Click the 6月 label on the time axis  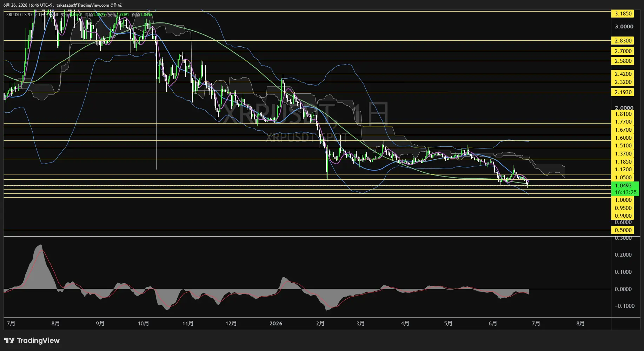(x=493, y=323)
